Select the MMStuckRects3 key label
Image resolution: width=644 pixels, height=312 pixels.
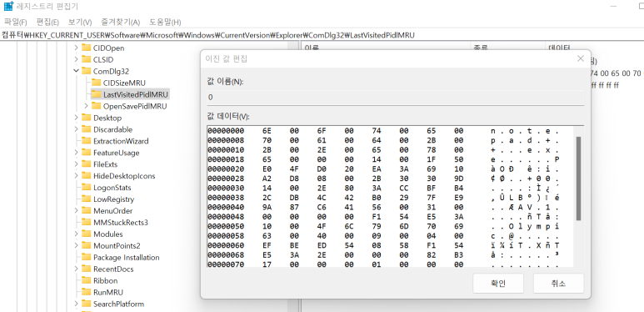point(120,223)
